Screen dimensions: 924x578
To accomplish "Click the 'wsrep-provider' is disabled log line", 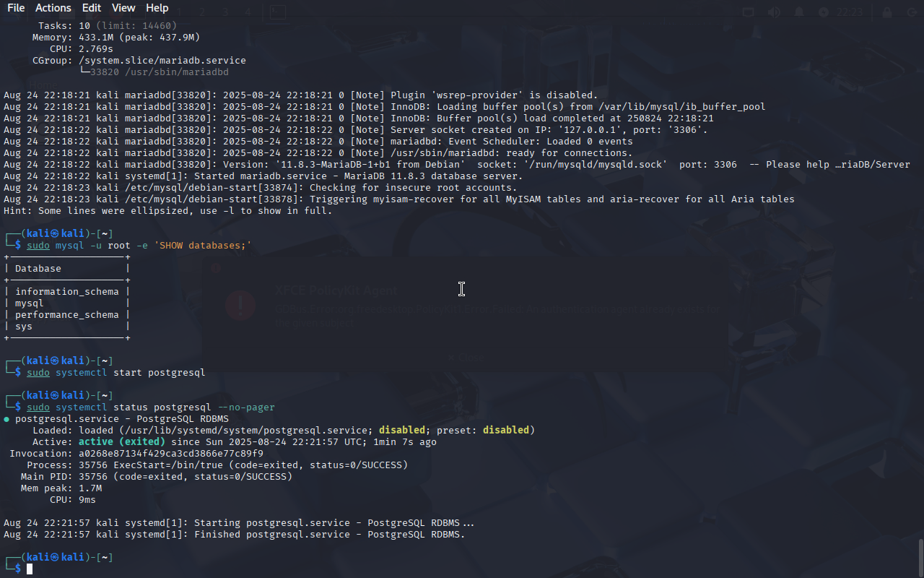I will point(301,95).
